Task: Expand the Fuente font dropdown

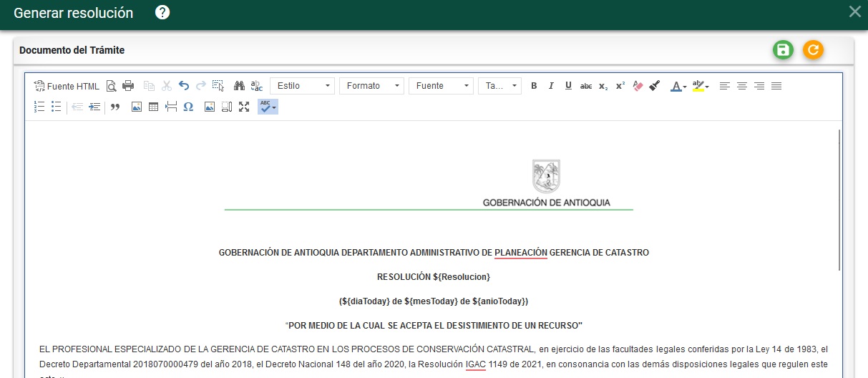Action: coord(441,86)
